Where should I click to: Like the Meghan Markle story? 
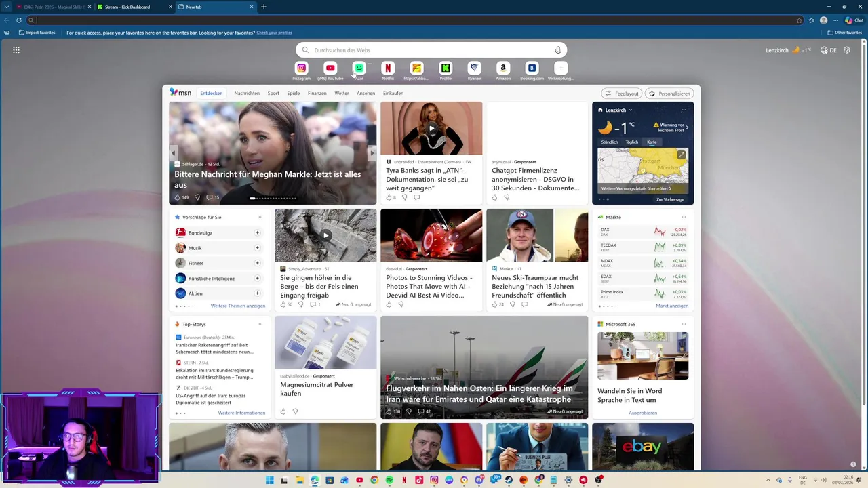(x=178, y=197)
